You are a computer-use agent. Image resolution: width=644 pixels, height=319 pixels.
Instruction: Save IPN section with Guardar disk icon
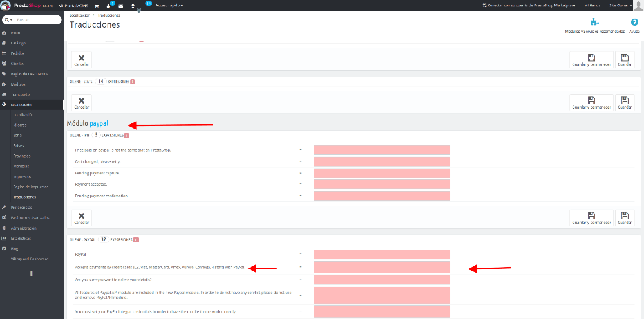(x=625, y=218)
